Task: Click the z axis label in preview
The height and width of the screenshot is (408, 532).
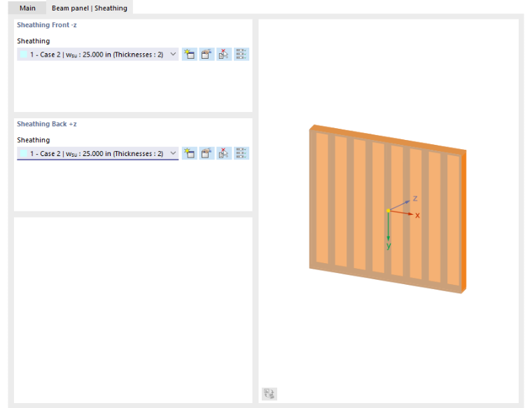Action: pos(415,199)
